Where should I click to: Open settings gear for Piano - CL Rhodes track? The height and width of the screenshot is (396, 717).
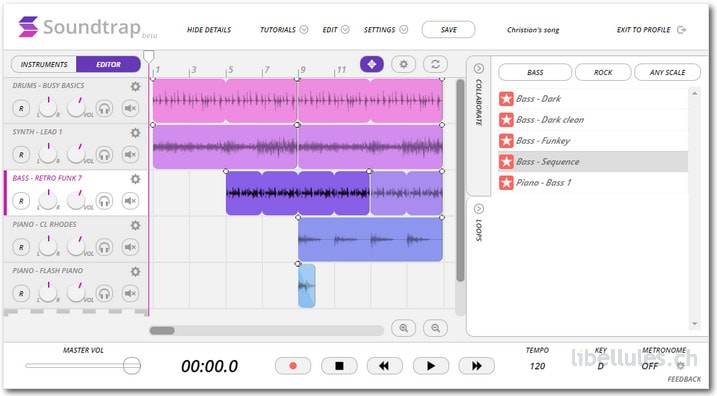point(135,225)
